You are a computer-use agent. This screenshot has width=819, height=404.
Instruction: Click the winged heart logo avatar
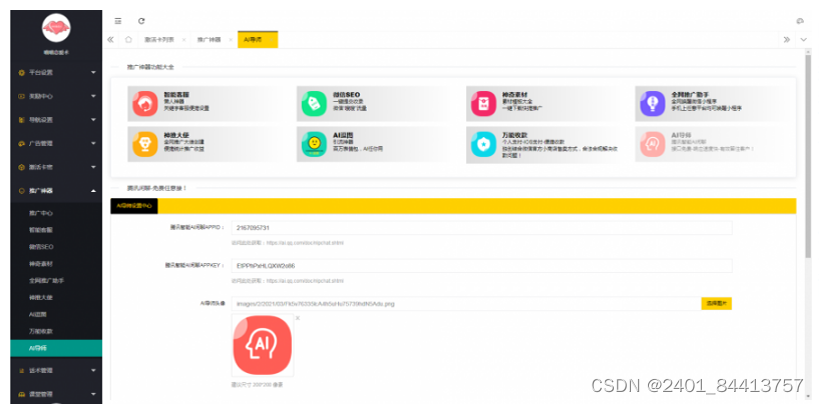56,28
